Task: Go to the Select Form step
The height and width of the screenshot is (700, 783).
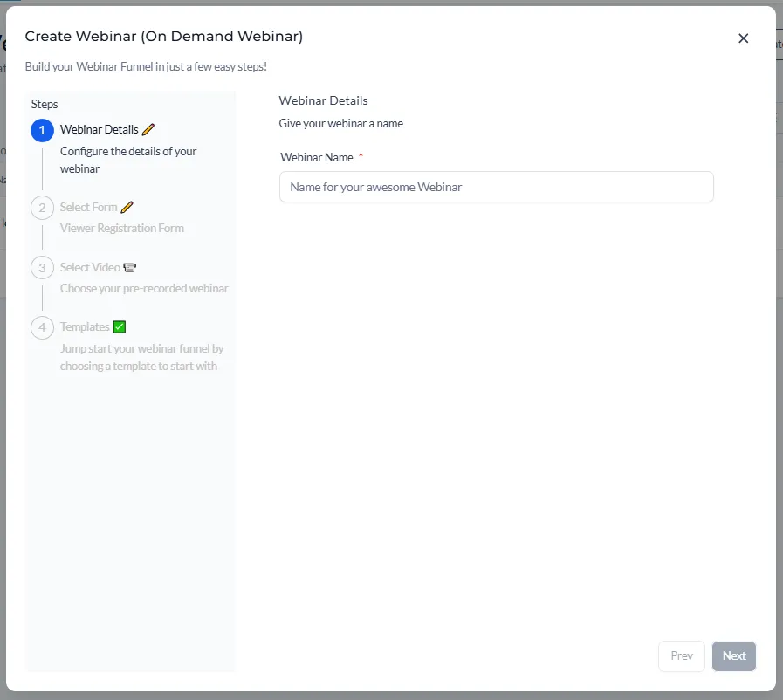Action: point(88,208)
